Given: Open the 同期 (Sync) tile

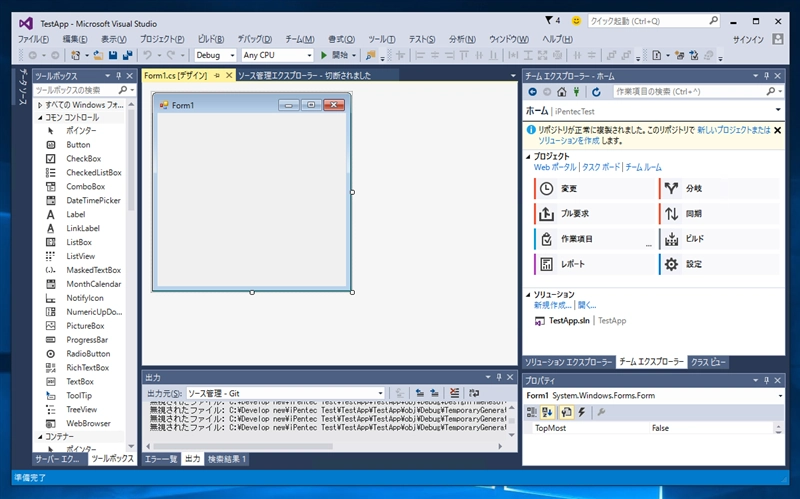Looking at the screenshot, I should (719, 213).
